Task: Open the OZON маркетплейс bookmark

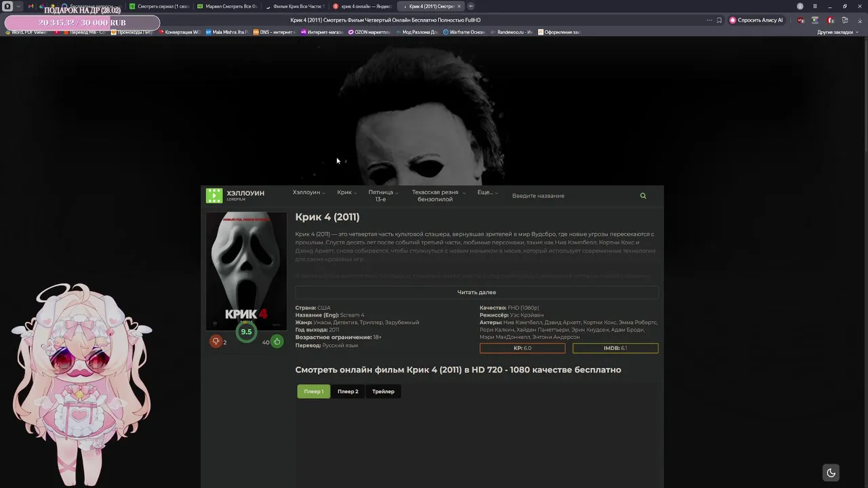Action: coord(369,32)
